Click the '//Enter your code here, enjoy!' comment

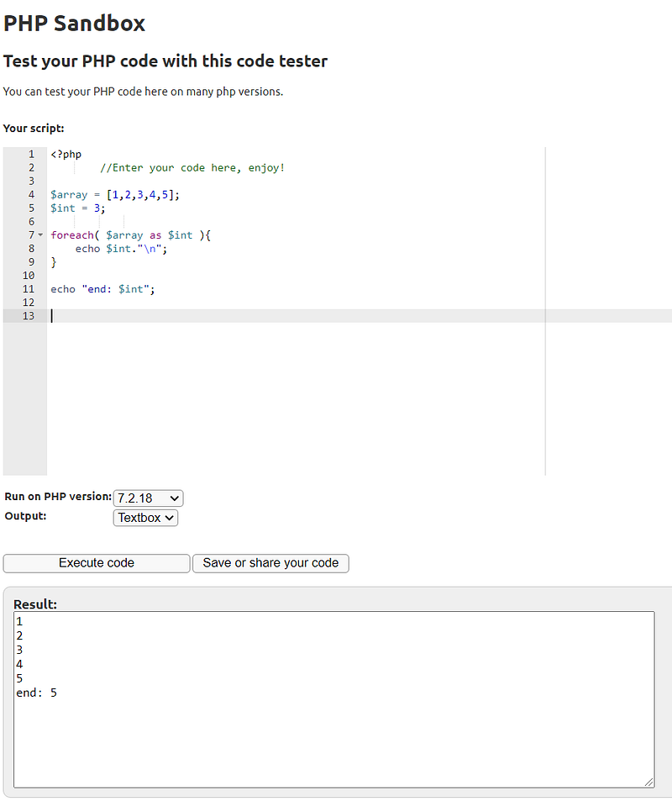[192, 167]
